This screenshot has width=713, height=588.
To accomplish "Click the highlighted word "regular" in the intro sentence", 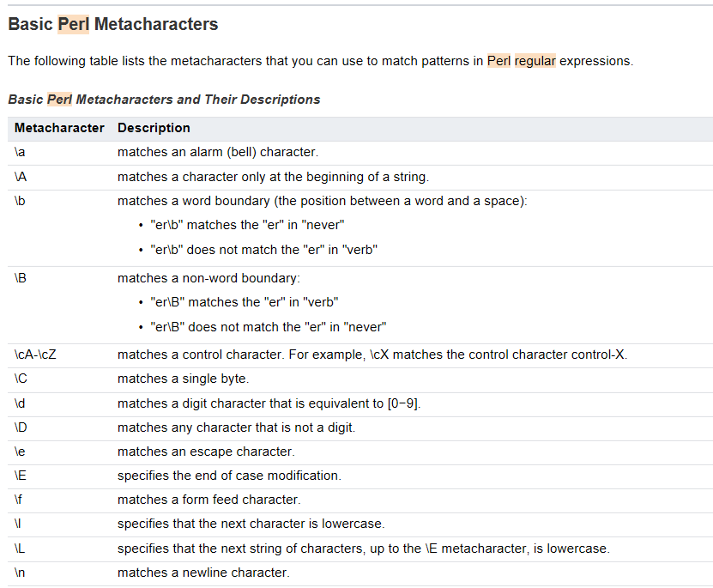I will tap(535, 61).
